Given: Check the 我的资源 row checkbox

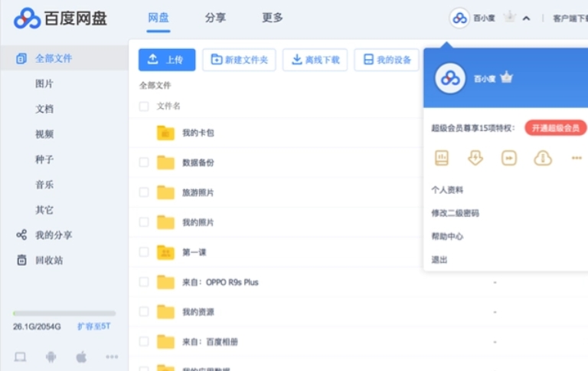Looking at the screenshot, I should 144,312.
